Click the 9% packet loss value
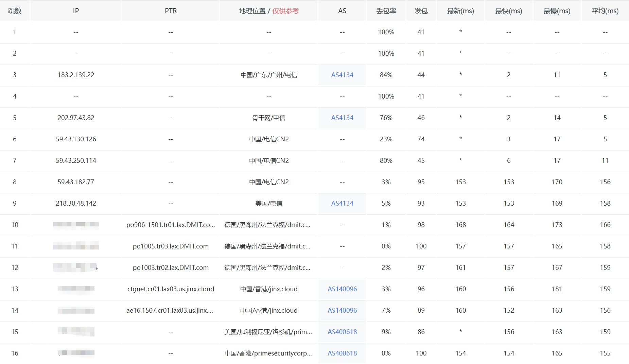 [x=386, y=332]
